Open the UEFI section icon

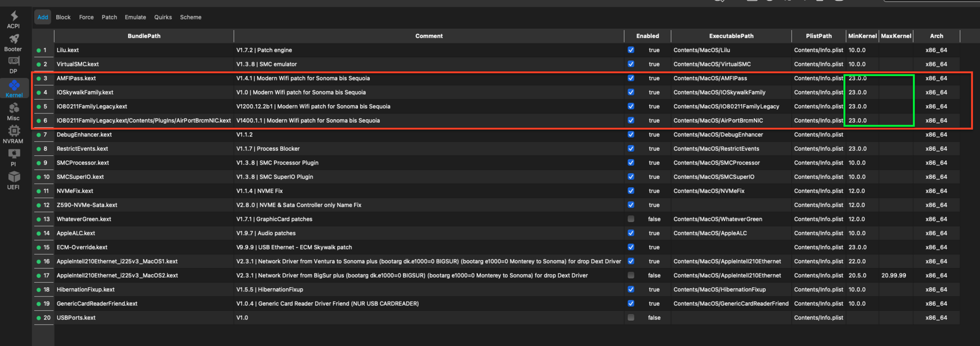pos(14,180)
